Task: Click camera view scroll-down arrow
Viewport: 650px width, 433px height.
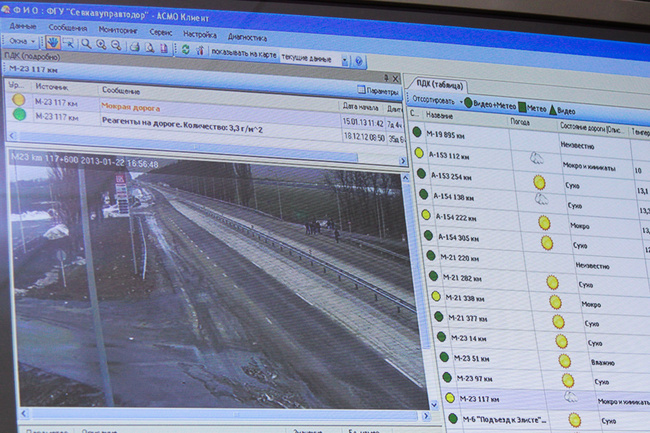Action: (434, 404)
